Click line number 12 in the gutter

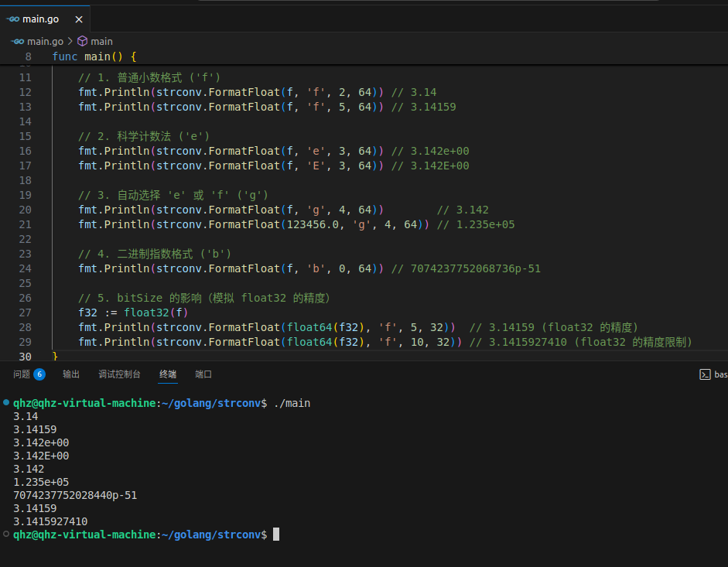(x=25, y=92)
